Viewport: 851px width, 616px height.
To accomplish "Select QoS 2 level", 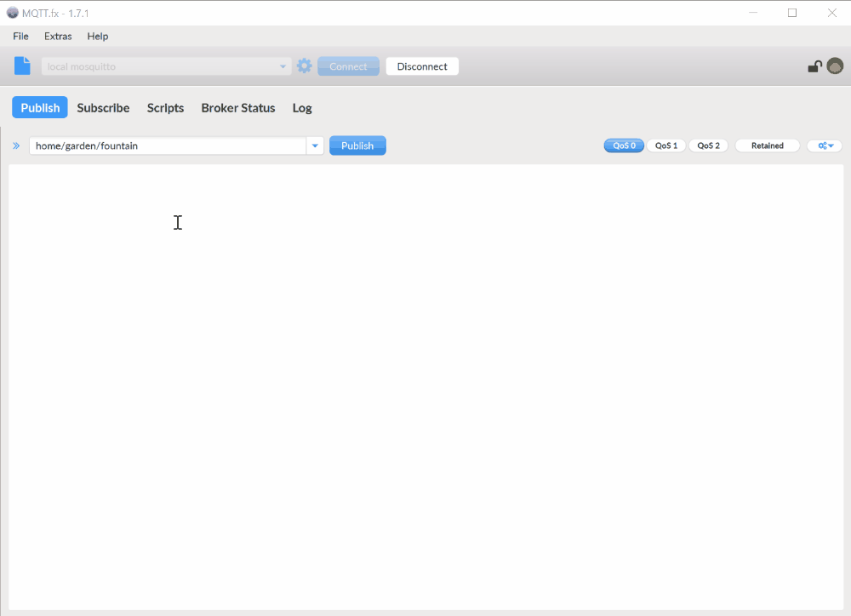I will [708, 145].
